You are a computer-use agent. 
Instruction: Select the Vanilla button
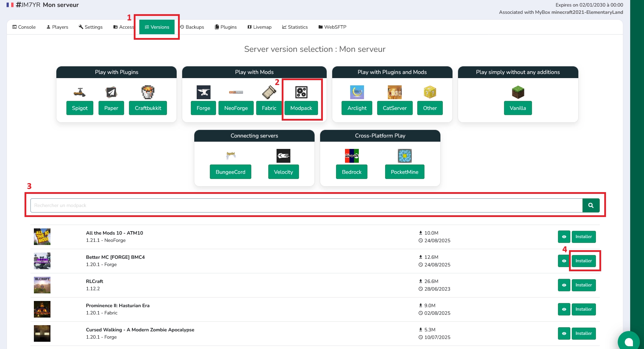[518, 108]
